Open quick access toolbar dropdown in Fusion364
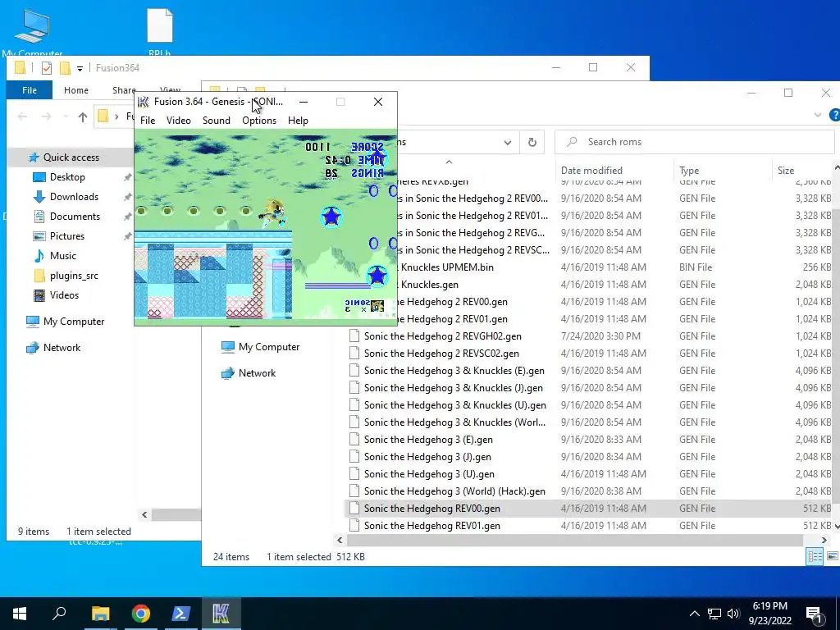 point(80,69)
